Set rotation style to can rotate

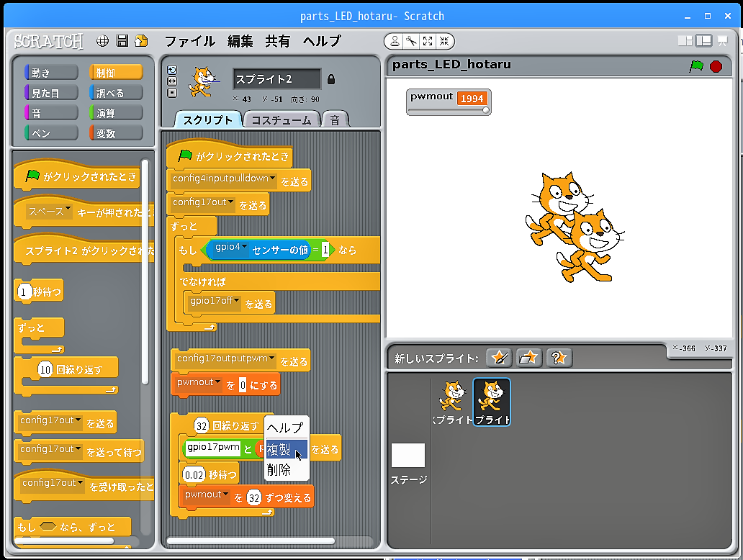[x=172, y=70]
